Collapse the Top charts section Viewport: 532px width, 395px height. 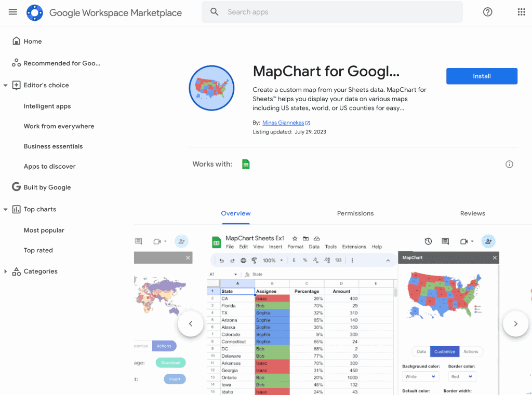pos(5,210)
